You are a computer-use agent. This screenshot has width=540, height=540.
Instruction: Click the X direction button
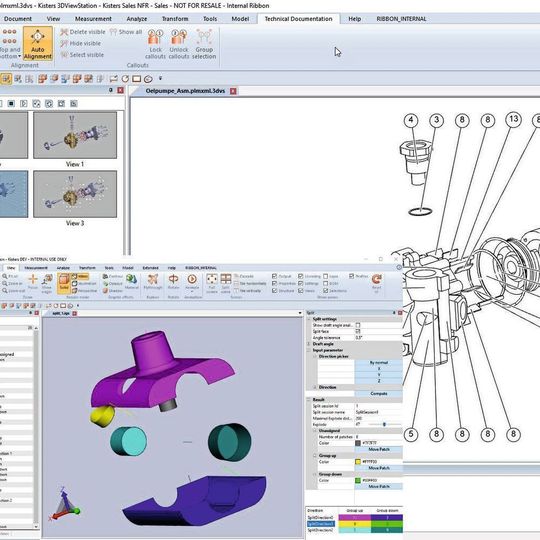[x=378, y=369]
